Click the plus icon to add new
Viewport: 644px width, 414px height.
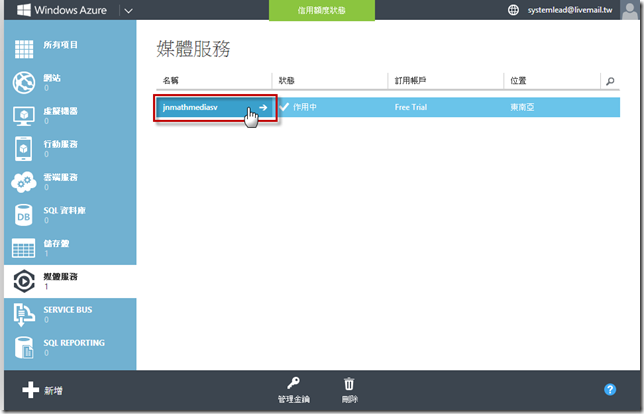point(30,390)
